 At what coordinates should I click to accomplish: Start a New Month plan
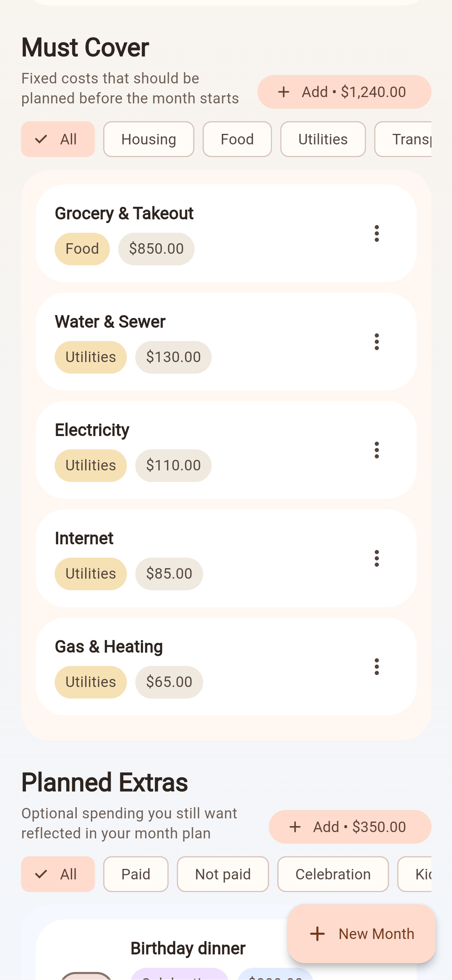[x=362, y=934]
